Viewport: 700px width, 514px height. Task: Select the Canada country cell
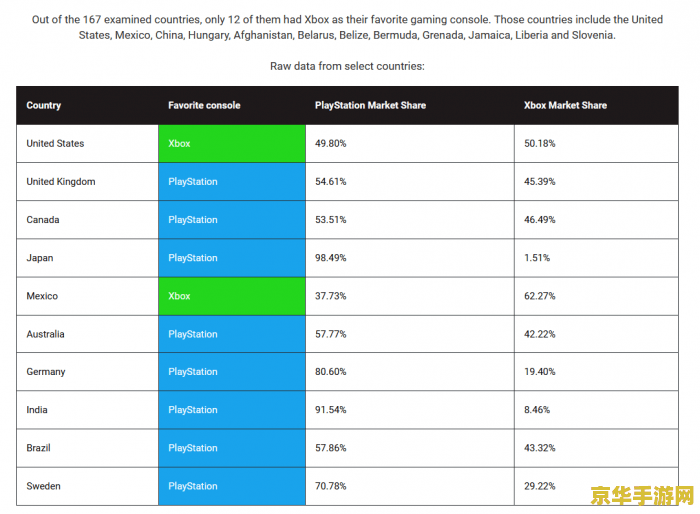click(43, 220)
